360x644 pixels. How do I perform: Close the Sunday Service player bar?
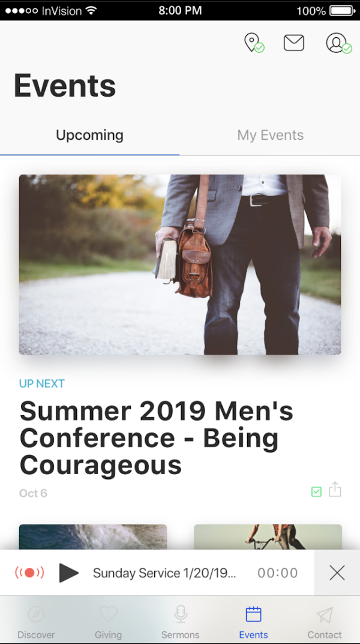click(337, 573)
